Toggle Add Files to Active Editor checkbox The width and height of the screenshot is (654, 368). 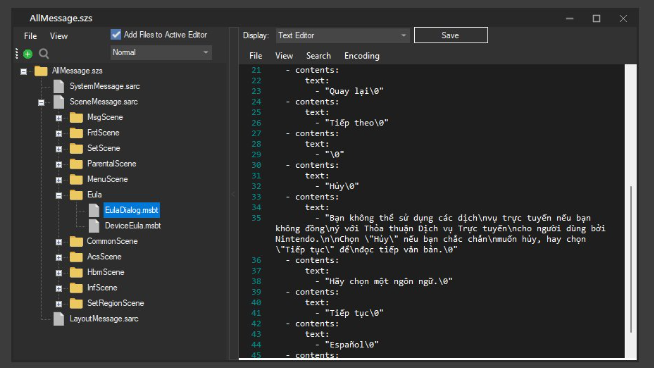(116, 35)
